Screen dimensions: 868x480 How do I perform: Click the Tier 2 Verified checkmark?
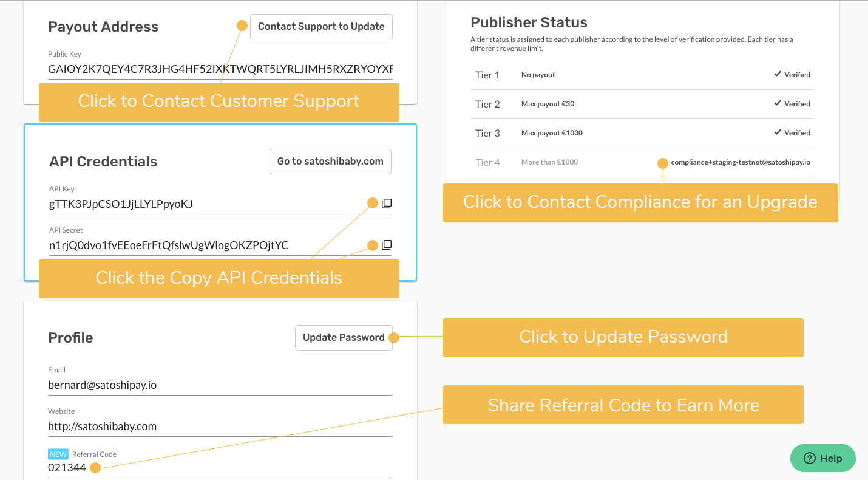[x=777, y=103]
